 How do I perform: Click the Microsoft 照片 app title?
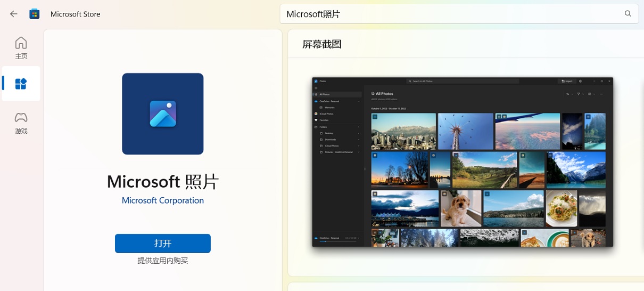163,181
